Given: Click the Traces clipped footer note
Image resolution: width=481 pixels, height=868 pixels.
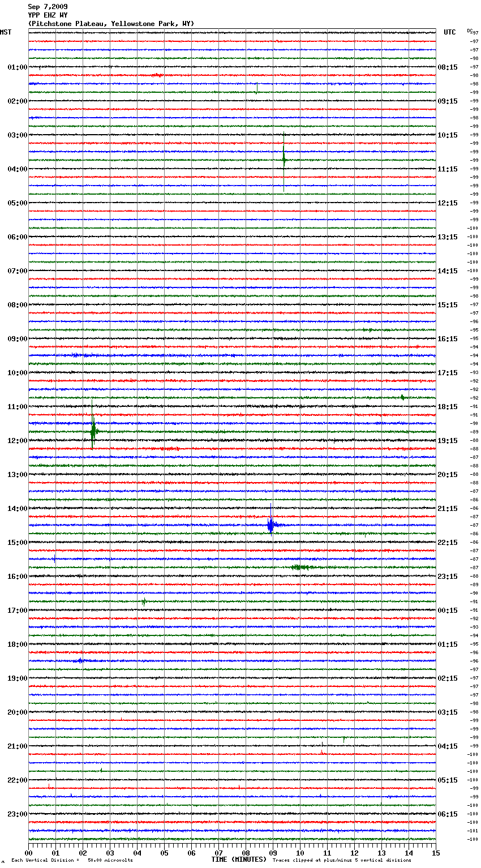Looking at the screenshot, I should click(342, 861).
